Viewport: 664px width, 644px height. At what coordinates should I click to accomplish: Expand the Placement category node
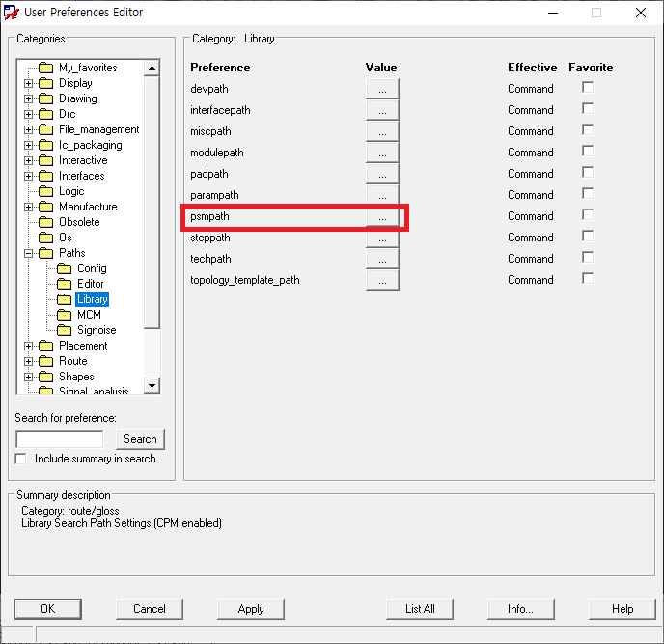(28, 347)
